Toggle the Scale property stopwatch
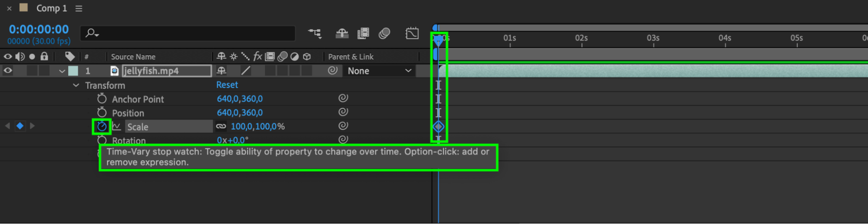Viewport: 868px width, 224px height. [x=102, y=127]
